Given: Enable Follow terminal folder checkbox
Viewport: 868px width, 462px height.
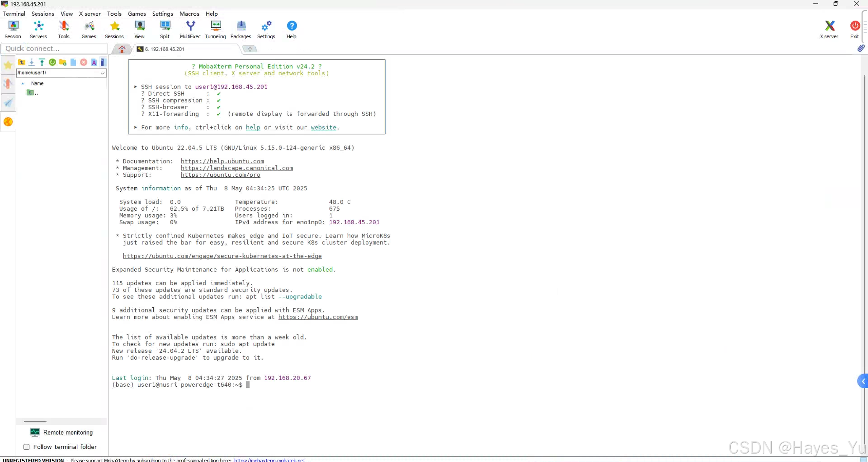Looking at the screenshot, I should point(26,447).
